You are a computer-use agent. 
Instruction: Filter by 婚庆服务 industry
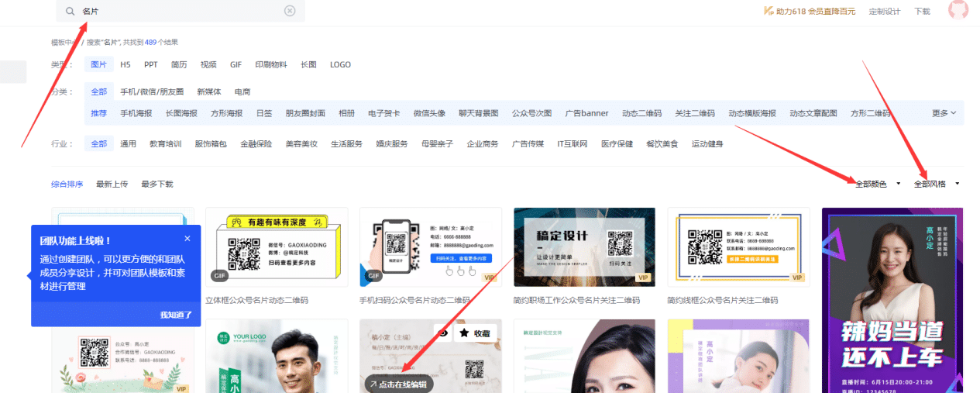tap(392, 144)
